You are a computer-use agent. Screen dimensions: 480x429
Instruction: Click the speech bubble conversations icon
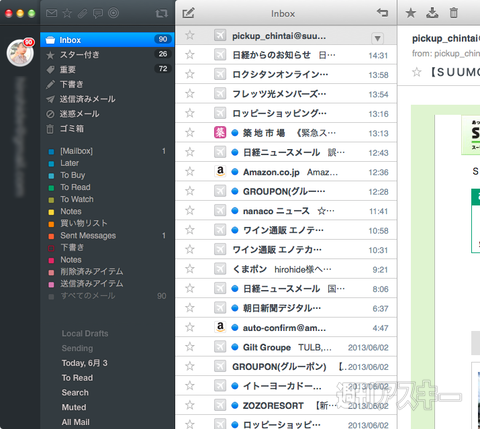pos(98,14)
